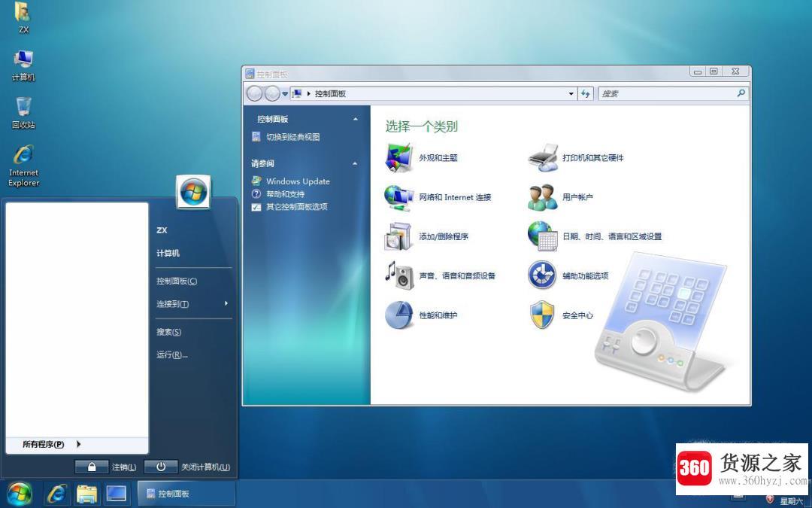812x508 pixels.
Task: Launch Internet Explorer from the taskbar
Action: [x=56, y=494]
